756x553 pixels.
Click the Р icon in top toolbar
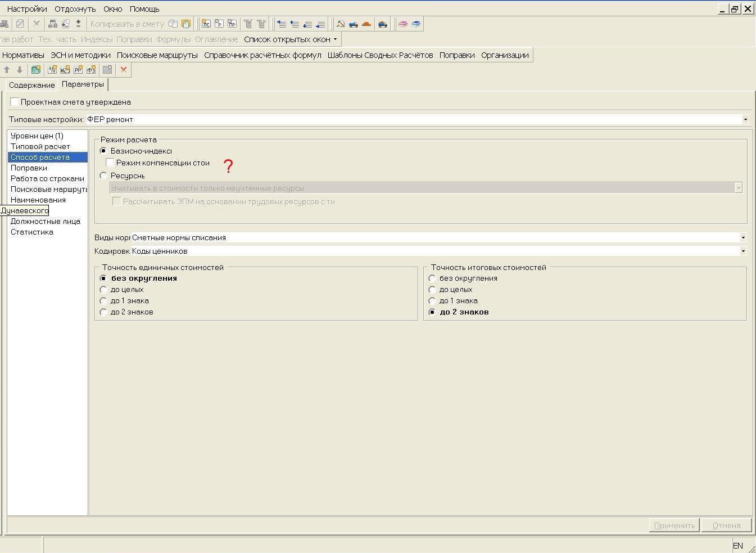219,24
